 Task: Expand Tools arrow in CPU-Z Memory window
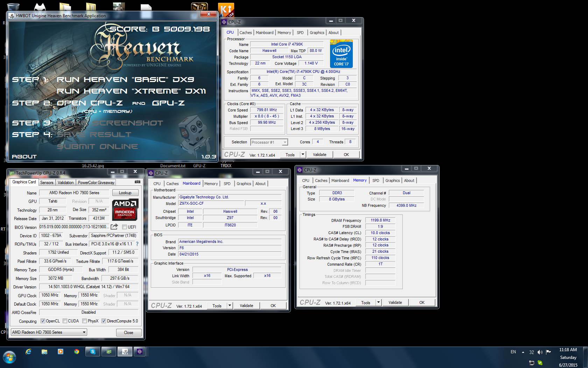pyautogui.click(x=379, y=302)
